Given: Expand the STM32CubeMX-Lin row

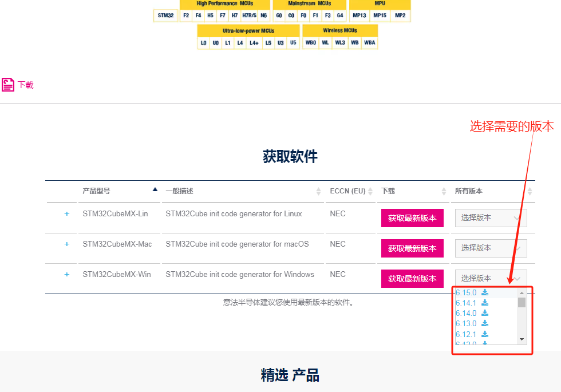Looking at the screenshot, I should pos(66,214).
